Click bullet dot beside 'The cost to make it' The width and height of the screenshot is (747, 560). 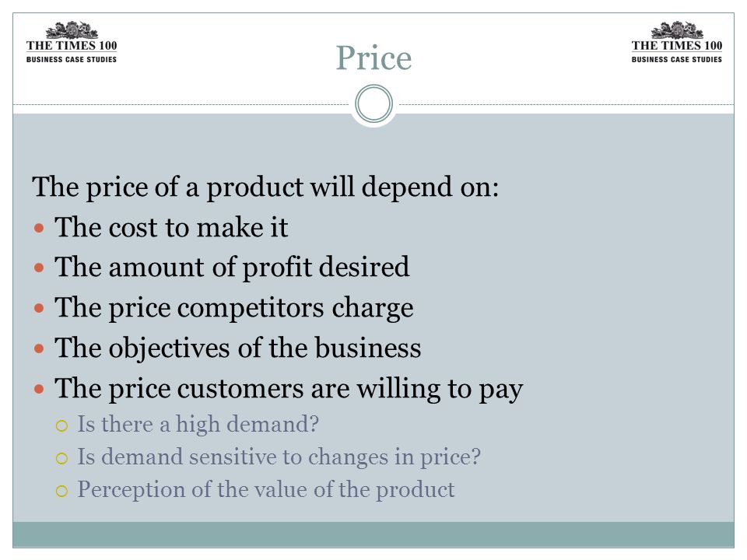(39, 228)
